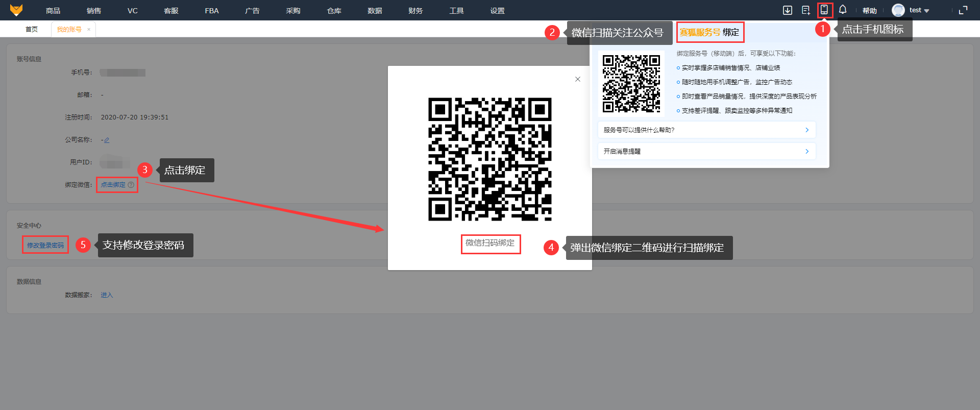Image resolution: width=980 pixels, height=410 pixels.
Task: Click the 实时掌握多店铺销售情况 bullet text
Action: [731, 68]
